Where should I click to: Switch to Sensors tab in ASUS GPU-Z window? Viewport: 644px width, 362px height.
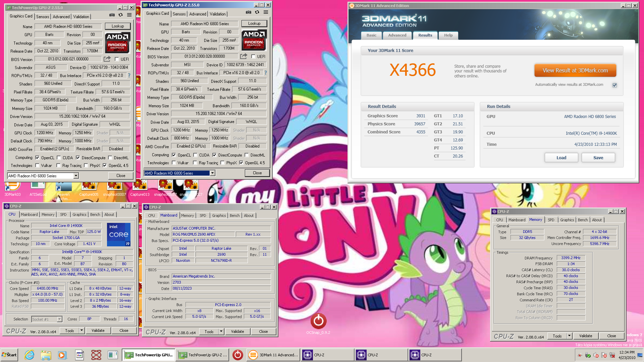point(43,16)
